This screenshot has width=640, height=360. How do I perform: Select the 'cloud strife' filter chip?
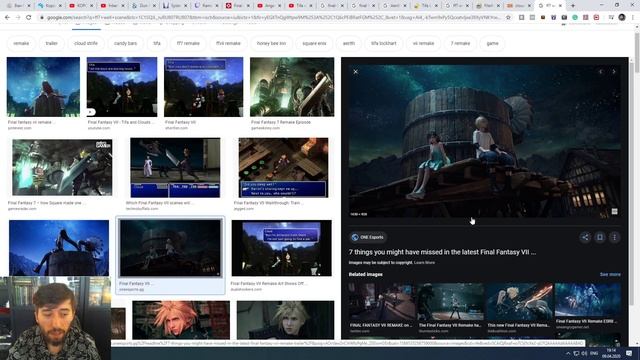coord(86,43)
